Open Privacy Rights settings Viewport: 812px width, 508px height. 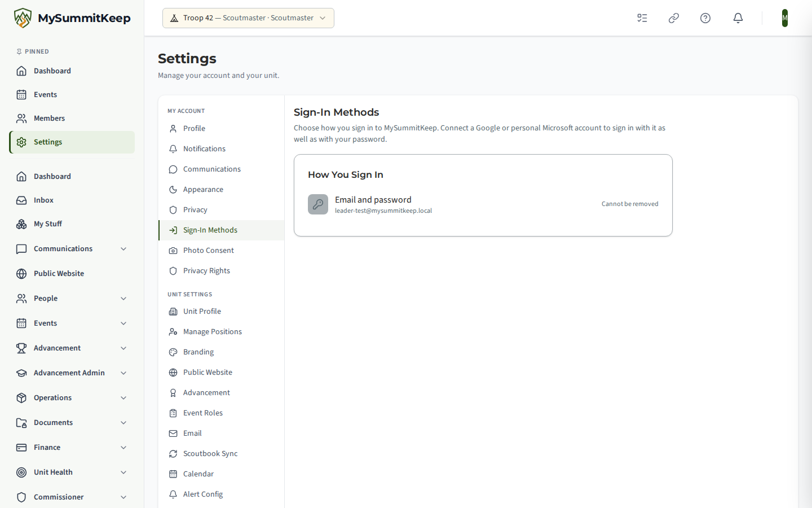(x=221, y=271)
